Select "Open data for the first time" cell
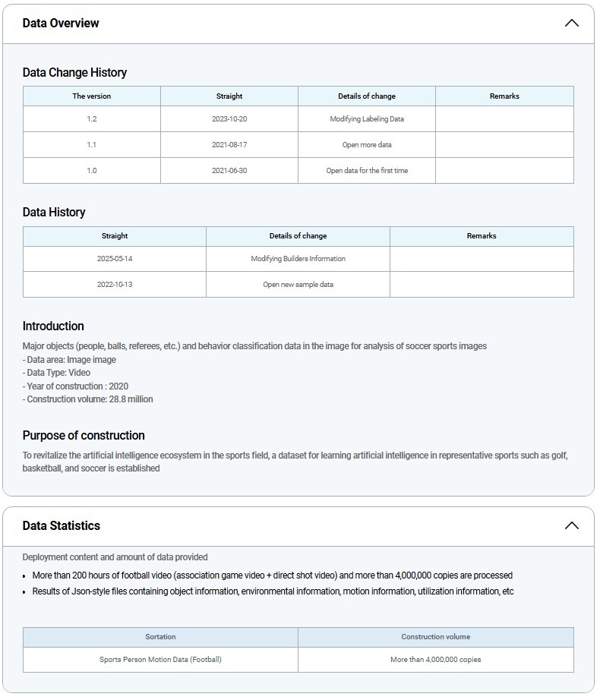600x700 pixels. click(367, 171)
